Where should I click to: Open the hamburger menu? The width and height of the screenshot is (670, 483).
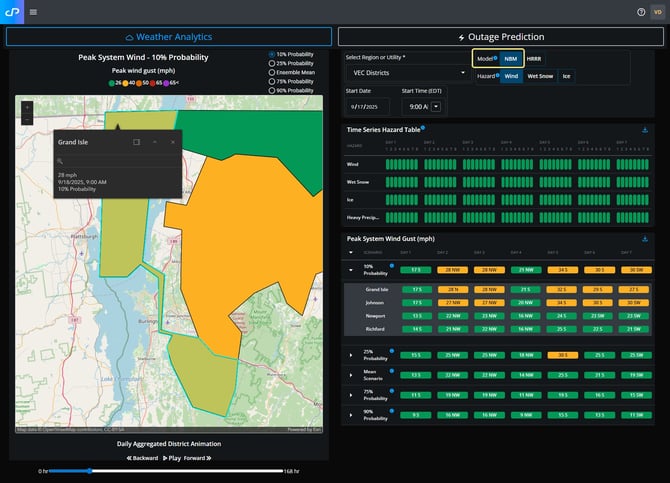pos(33,12)
